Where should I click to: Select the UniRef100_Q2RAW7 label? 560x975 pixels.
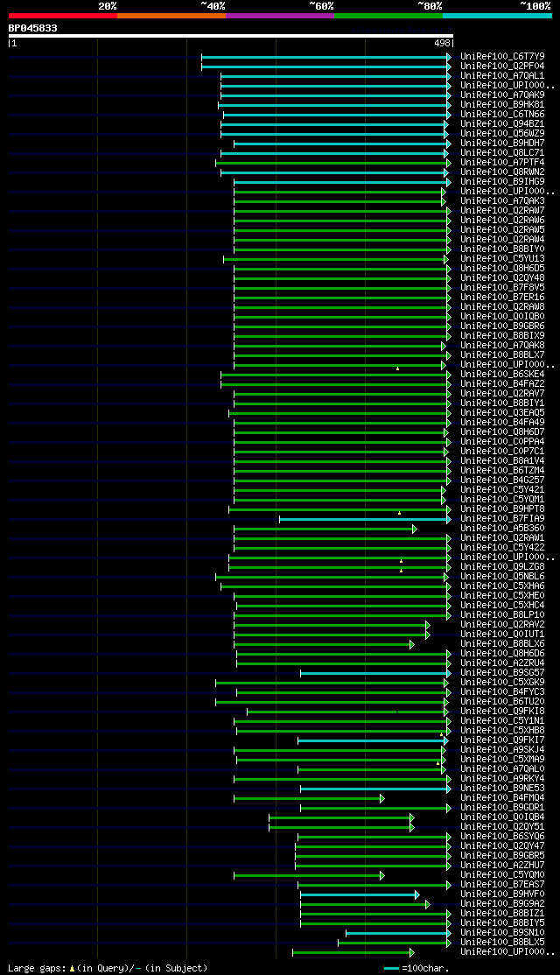tap(503, 210)
